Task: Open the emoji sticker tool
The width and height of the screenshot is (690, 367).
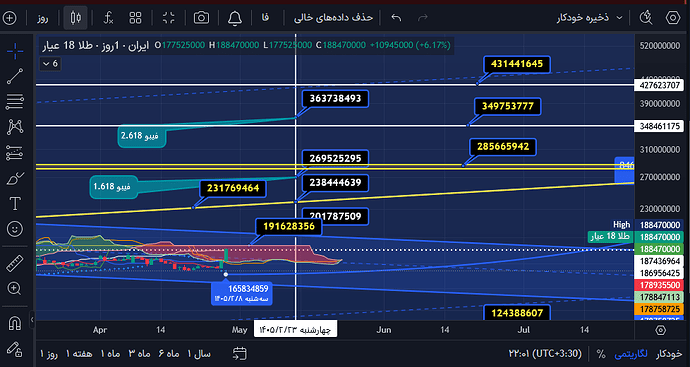Action: pos(15,229)
